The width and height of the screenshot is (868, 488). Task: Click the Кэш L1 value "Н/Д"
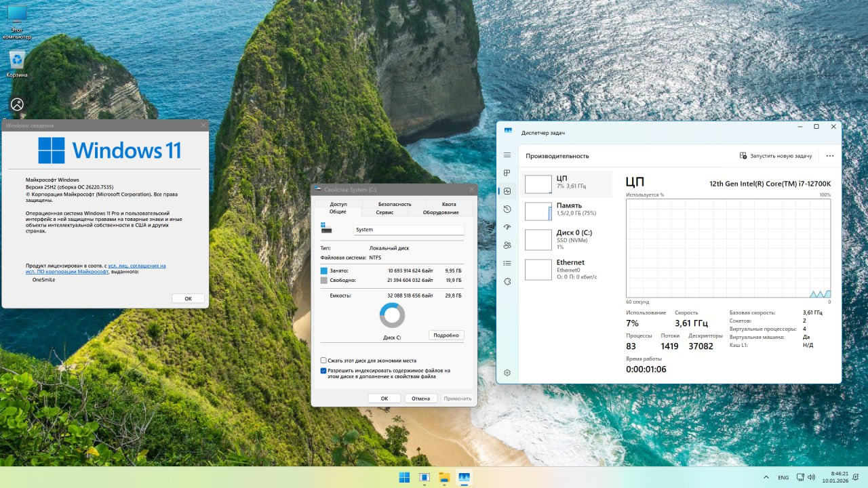coord(808,345)
